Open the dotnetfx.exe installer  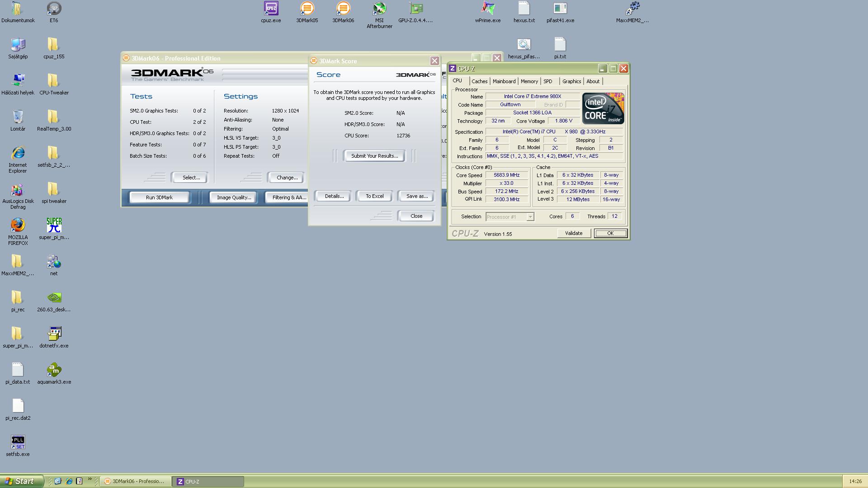[x=54, y=337]
